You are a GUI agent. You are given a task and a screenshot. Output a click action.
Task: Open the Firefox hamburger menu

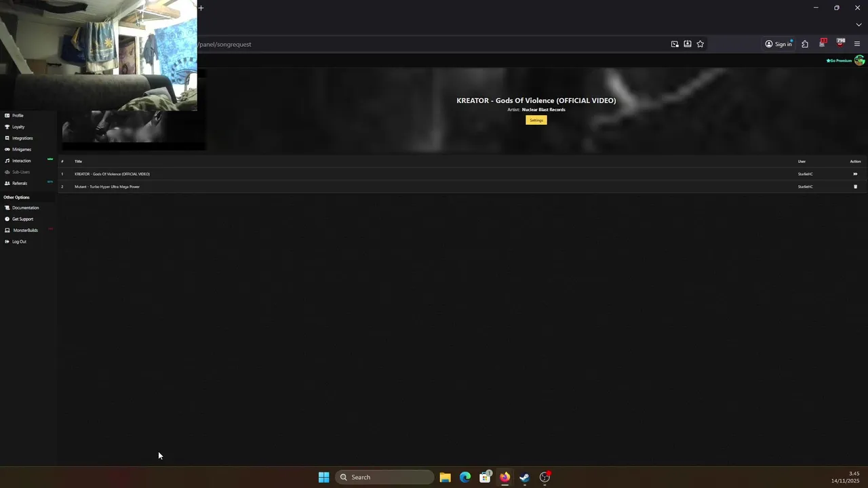[x=857, y=44]
